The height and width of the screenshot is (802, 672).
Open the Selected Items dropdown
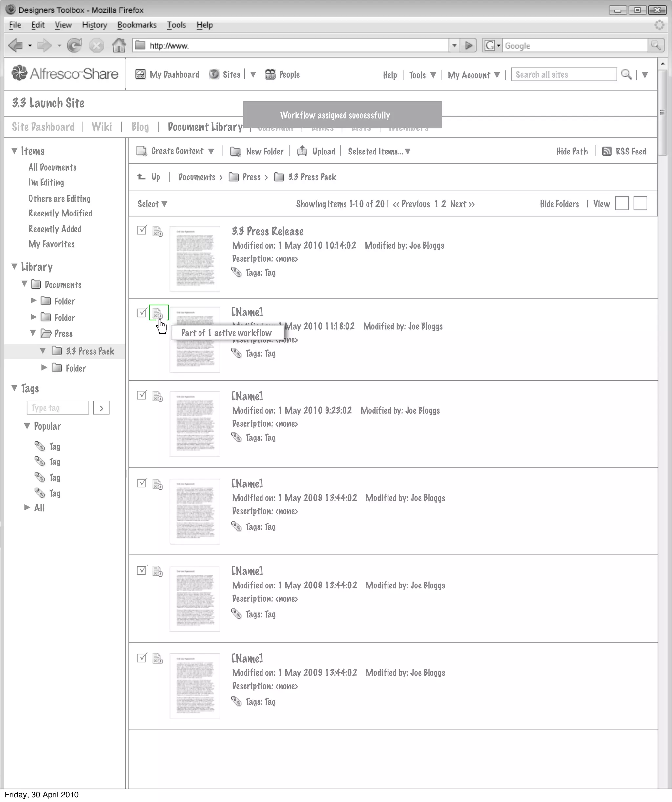pos(379,151)
